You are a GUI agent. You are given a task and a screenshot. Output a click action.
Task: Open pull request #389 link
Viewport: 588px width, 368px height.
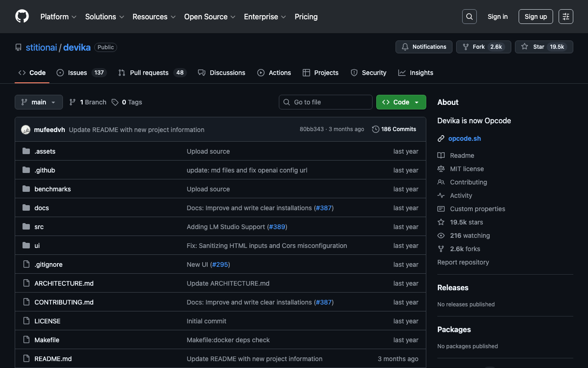[277, 227]
